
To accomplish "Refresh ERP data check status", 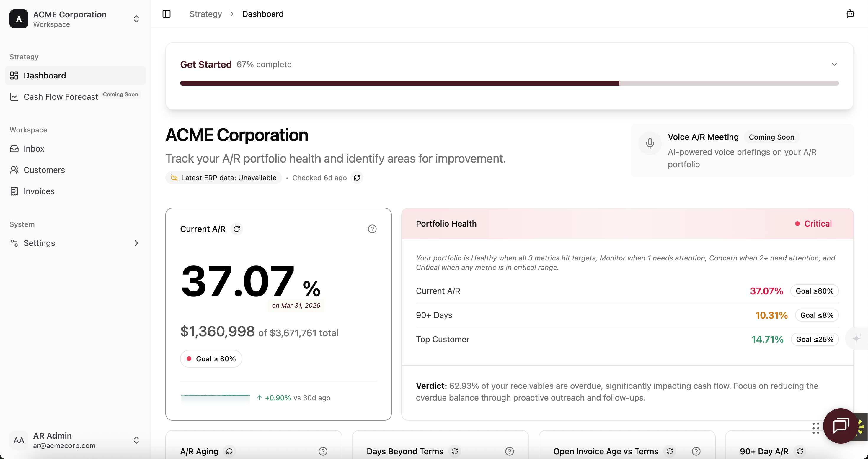I will (x=357, y=178).
